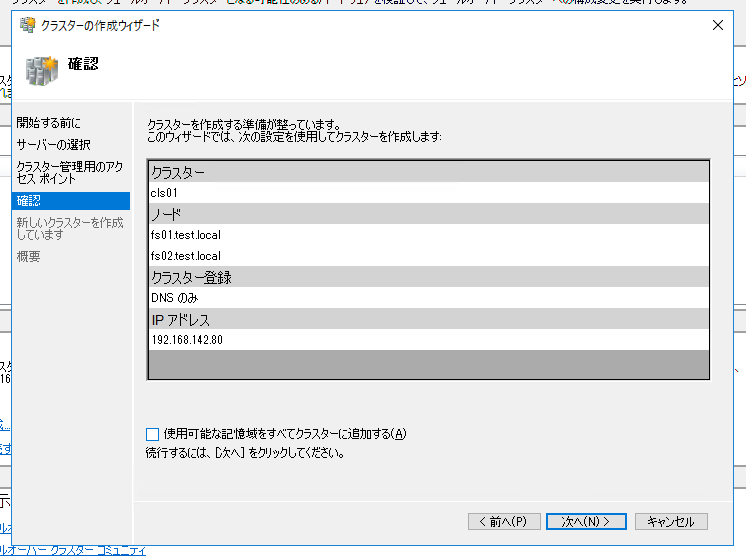Click クラスター section header
Screen dimensions: 746x559
pyautogui.click(x=428, y=172)
